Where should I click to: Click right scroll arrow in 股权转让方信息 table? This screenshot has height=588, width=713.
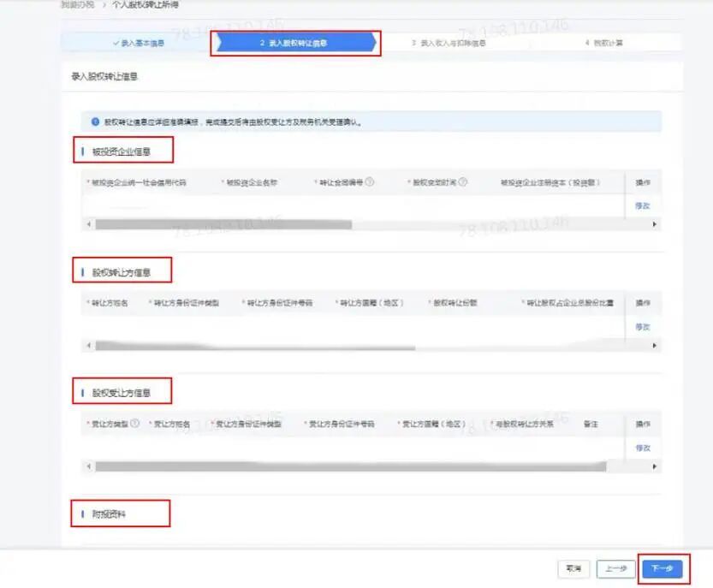654,346
